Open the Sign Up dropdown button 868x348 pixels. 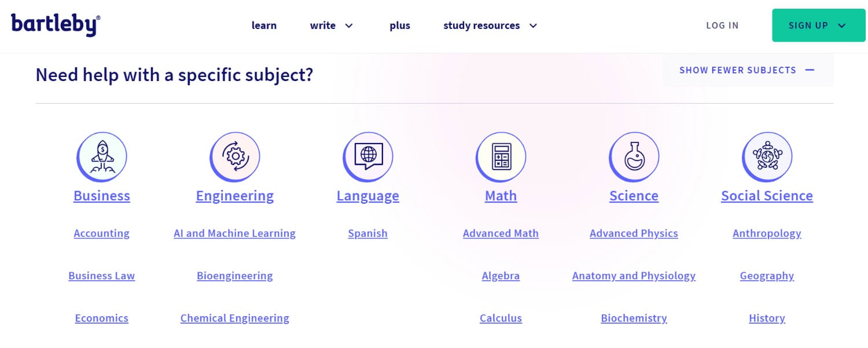coord(818,25)
